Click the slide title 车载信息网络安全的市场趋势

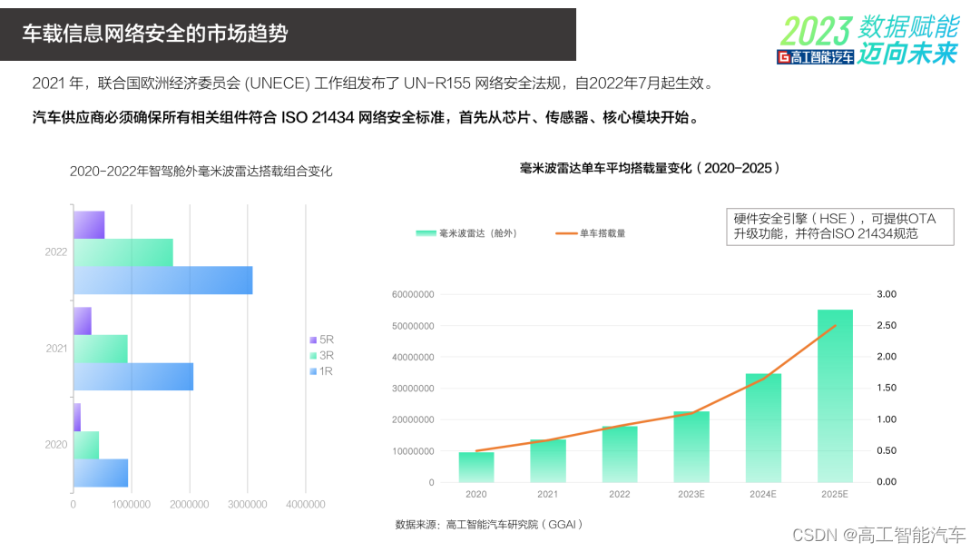(155, 33)
